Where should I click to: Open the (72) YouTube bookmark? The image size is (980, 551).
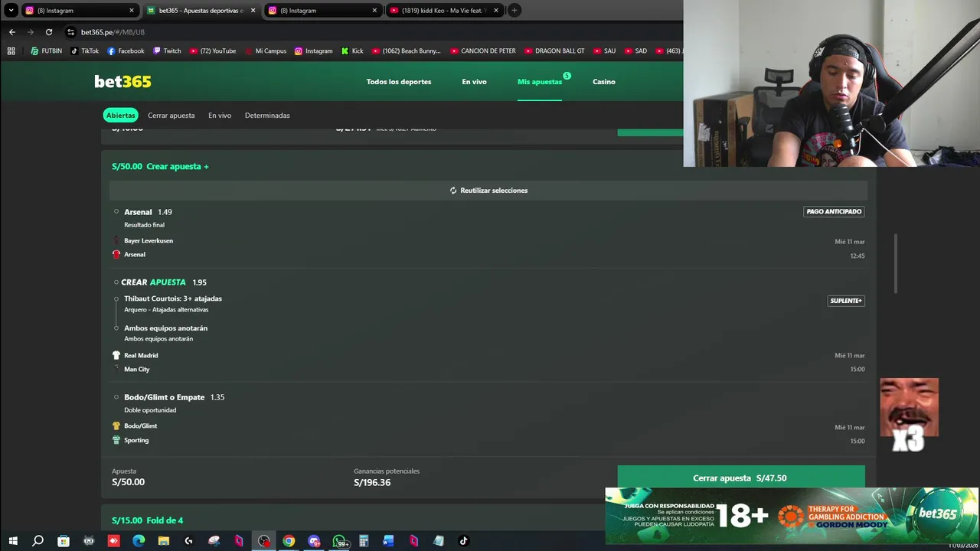pyautogui.click(x=212, y=51)
